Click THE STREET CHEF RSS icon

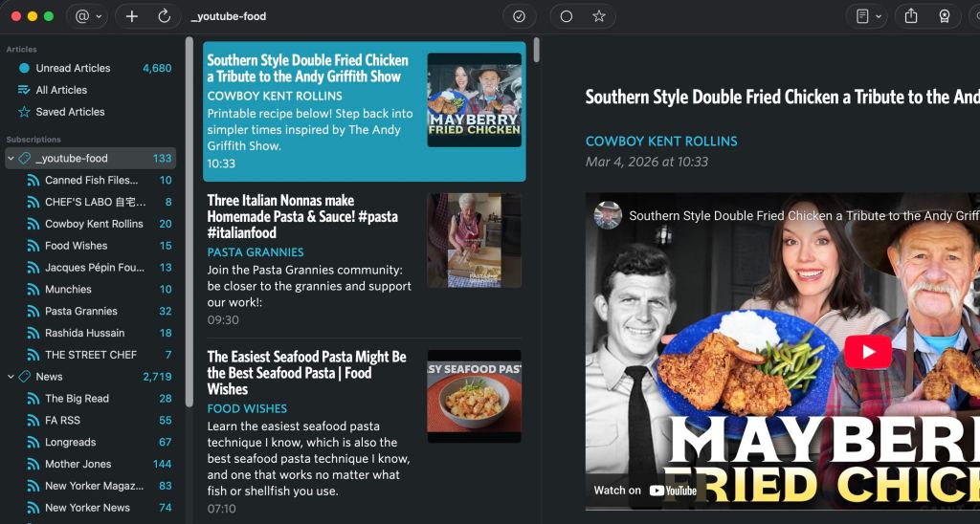(x=33, y=355)
